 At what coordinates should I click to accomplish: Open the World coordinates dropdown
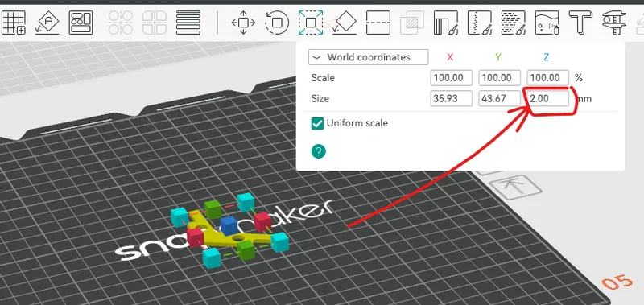tap(368, 57)
